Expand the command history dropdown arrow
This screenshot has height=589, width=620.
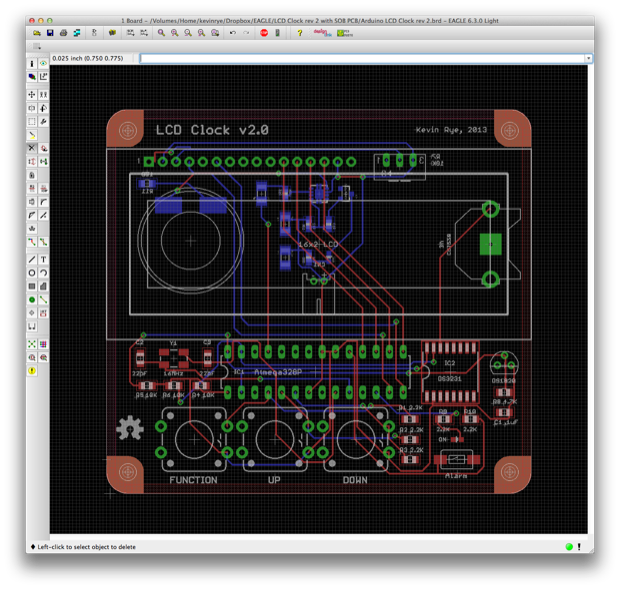coord(589,59)
